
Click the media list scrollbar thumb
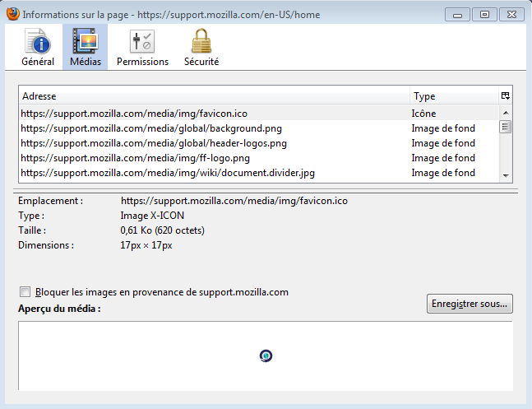pyautogui.click(x=506, y=128)
